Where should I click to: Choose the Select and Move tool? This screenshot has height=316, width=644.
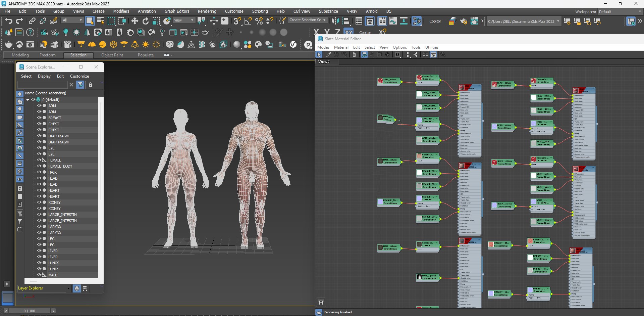click(x=135, y=21)
